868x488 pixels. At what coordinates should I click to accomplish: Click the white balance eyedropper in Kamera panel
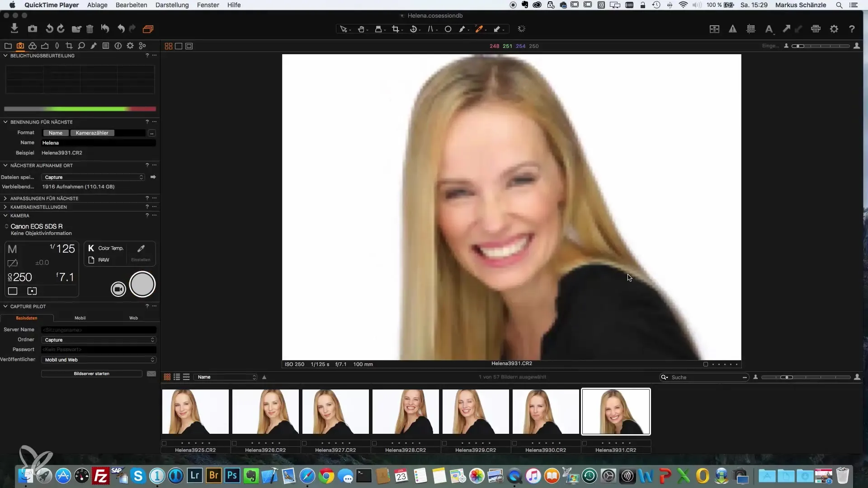coord(141,249)
